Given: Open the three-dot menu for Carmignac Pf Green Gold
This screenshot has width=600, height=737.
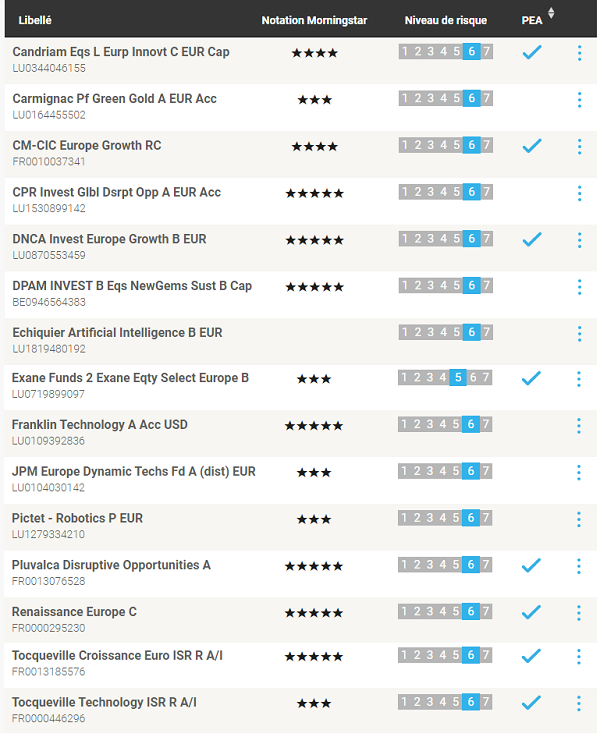Looking at the screenshot, I should pyautogui.click(x=579, y=100).
